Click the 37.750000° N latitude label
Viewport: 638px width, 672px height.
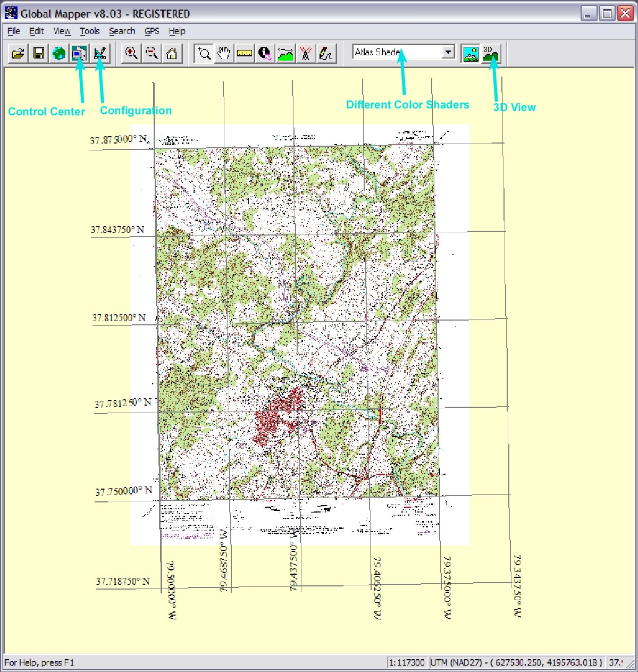point(124,491)
